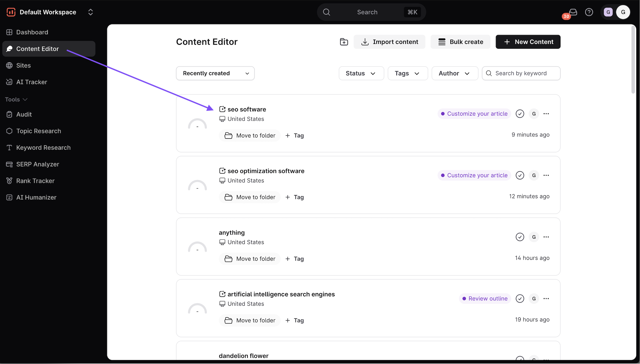Toggle the done checkmark on seo software
Image resolution: width=640 pixels, height=364 pixels.
click(520, 114)
